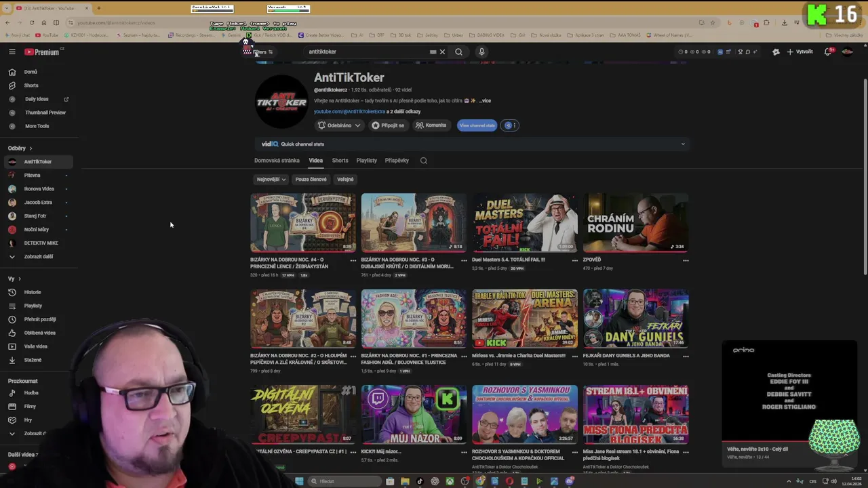
Task: Open options menu for ZPOVĚĎ video
Action: pyautogui.click(x=686, y=260)
